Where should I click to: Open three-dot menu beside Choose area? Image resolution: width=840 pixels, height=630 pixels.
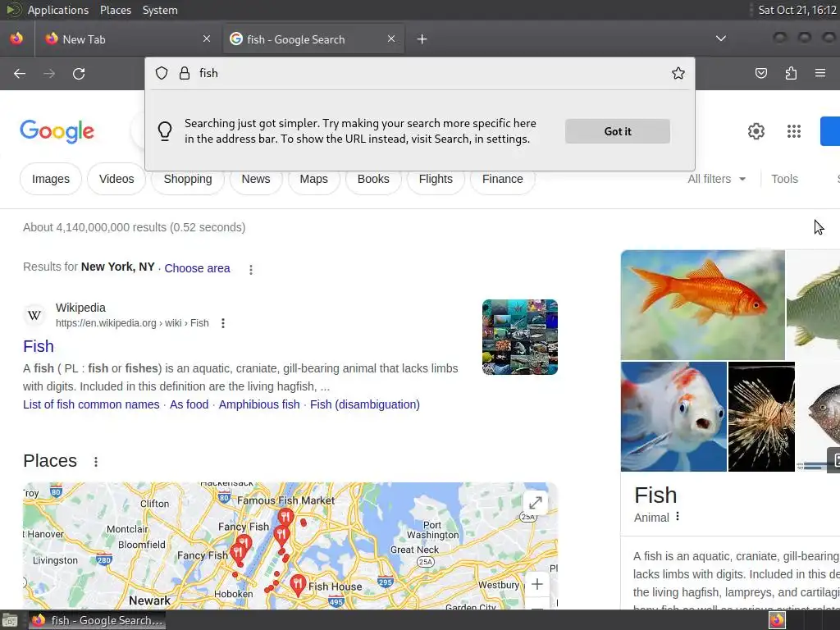point(251,269)
